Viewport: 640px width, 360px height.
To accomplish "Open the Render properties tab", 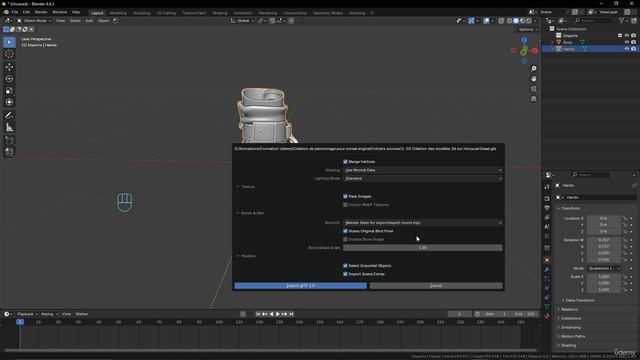I will [547, 199].
